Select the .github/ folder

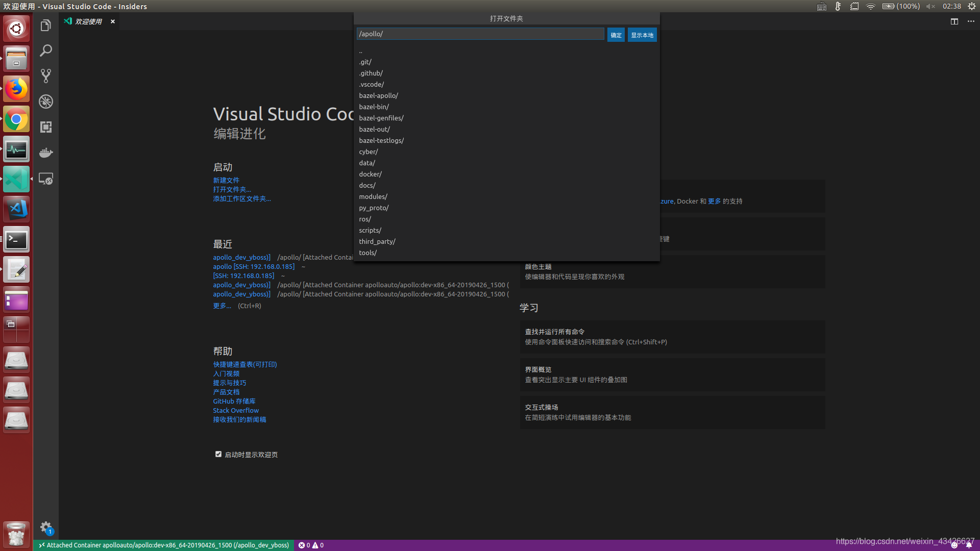pos(507,73)
